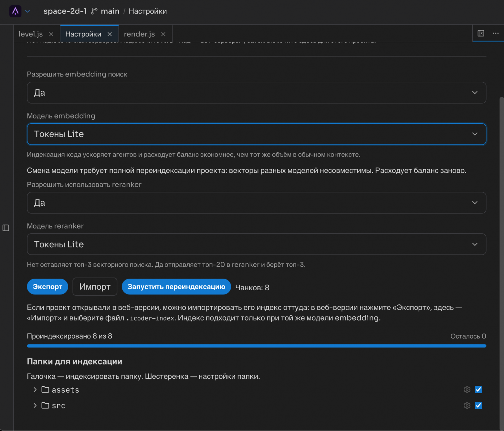Open the three-dots more options menu
The width and height of the screenshot is (504, 431).
click(496, 33)
